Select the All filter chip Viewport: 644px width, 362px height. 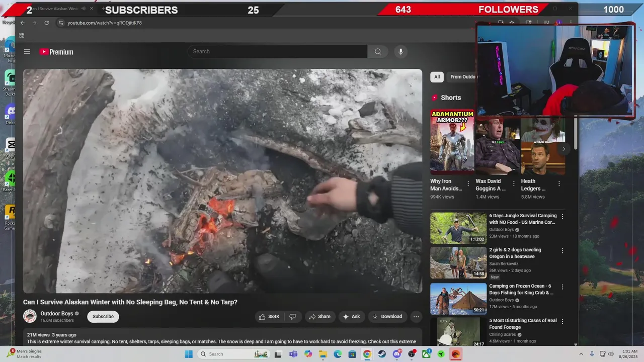tap(437, 77)
